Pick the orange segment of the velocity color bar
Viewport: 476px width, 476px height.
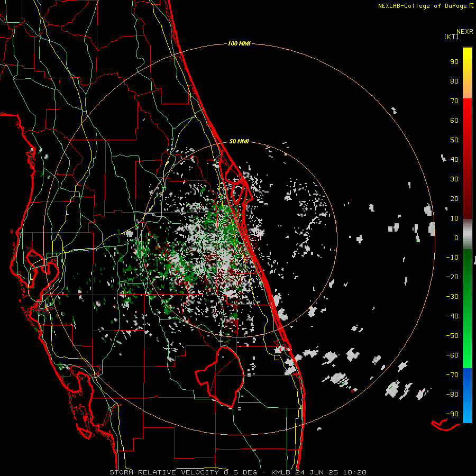point(467,88)
